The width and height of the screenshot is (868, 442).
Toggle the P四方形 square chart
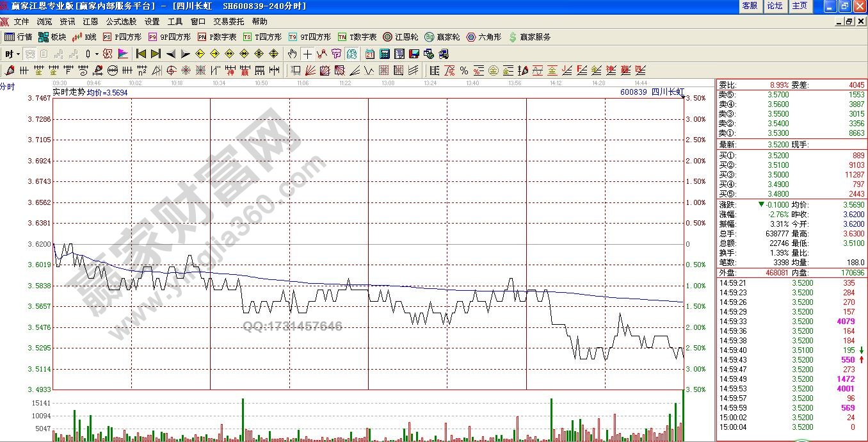pyautogui.click(x=122, y=37)
